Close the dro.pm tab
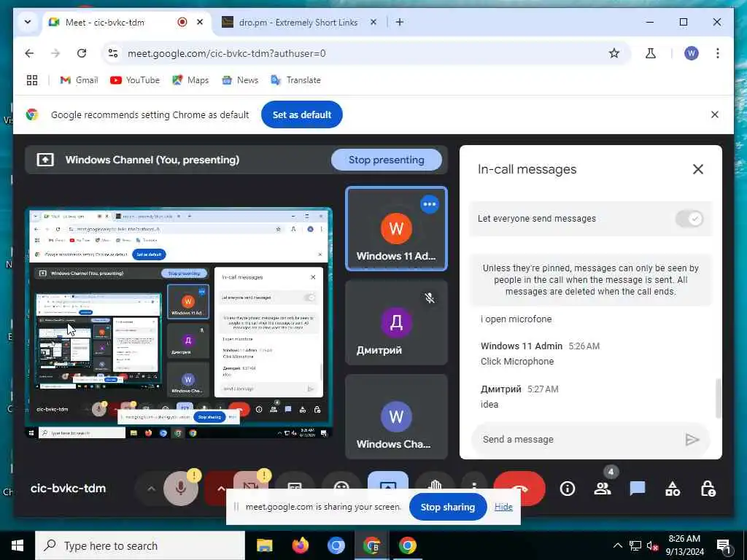The width and height of the screenshot is (747, 560). [373, 22]
